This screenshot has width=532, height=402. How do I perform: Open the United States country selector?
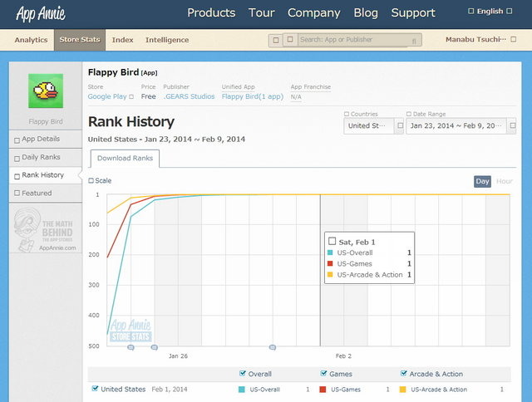coord(373,125)
